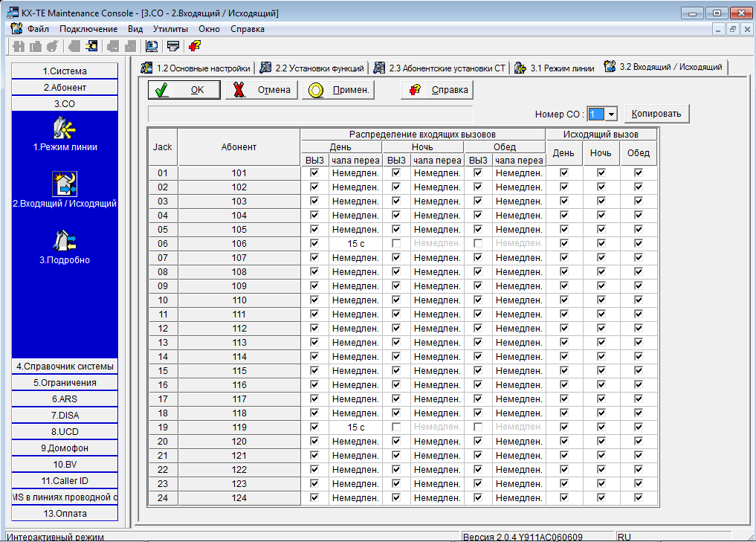The height and width of the screenshot is (542, 756).
Task: Switch to 1.2 Основные настройки tab
Action: coord(196,68)
